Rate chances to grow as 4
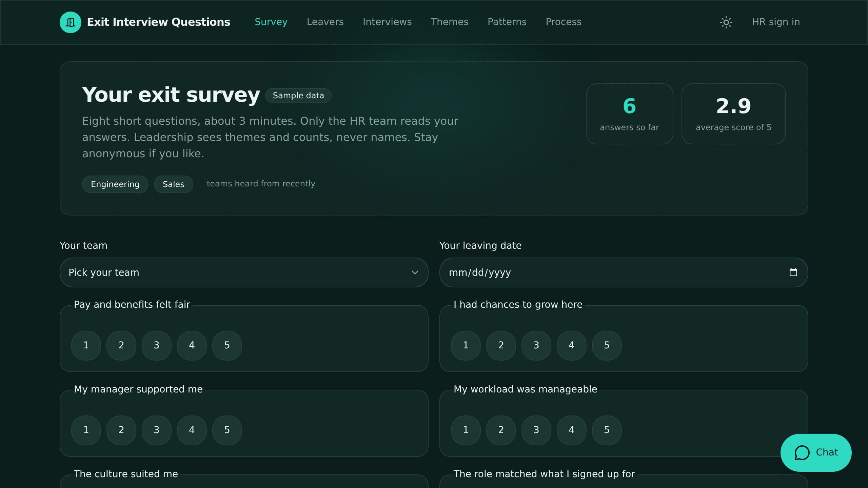 (x=572, y=345)
